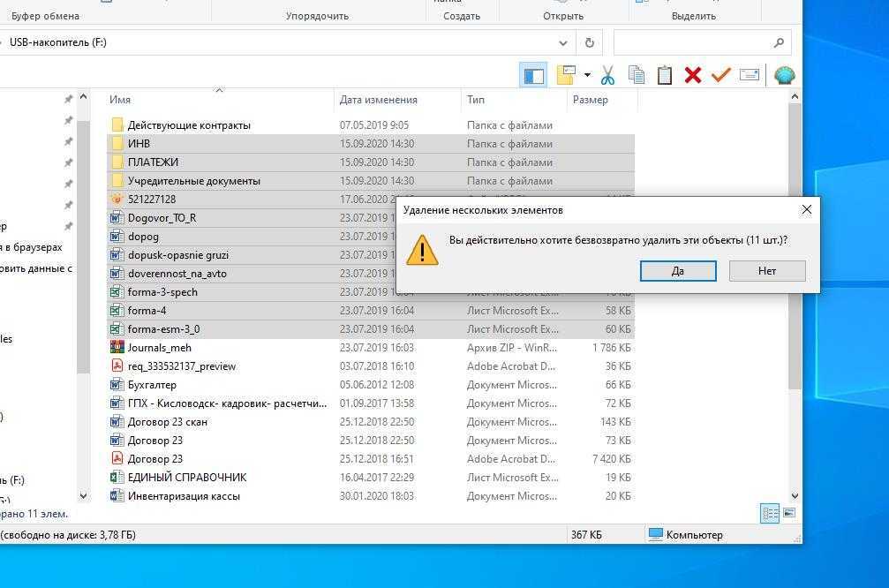Refresh the folder via address bar
The height and width of the screenshot is (588, 889).
[590, 42]
